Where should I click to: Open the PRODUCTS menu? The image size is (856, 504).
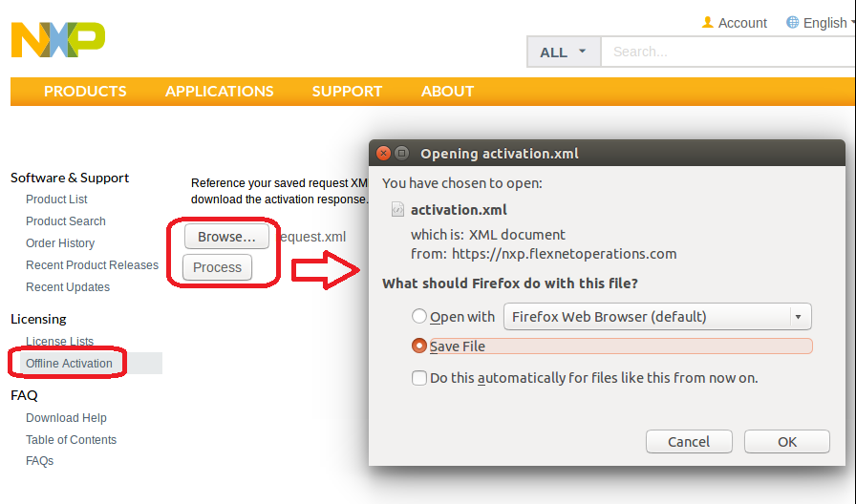(x=85, y=91)
